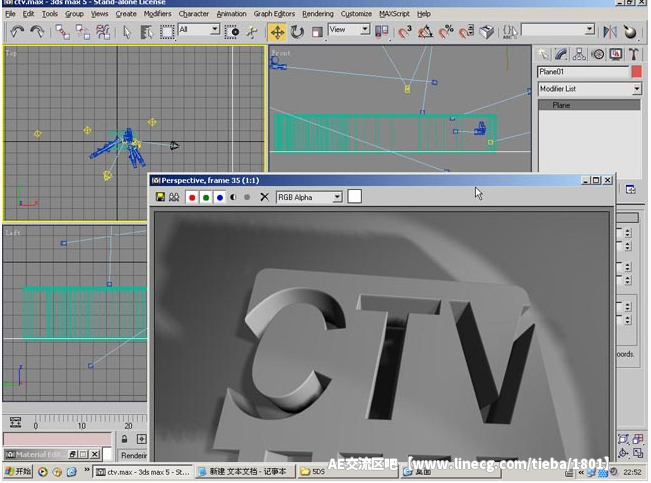Expand the Modifier List dropdown

tap(636, 89)
